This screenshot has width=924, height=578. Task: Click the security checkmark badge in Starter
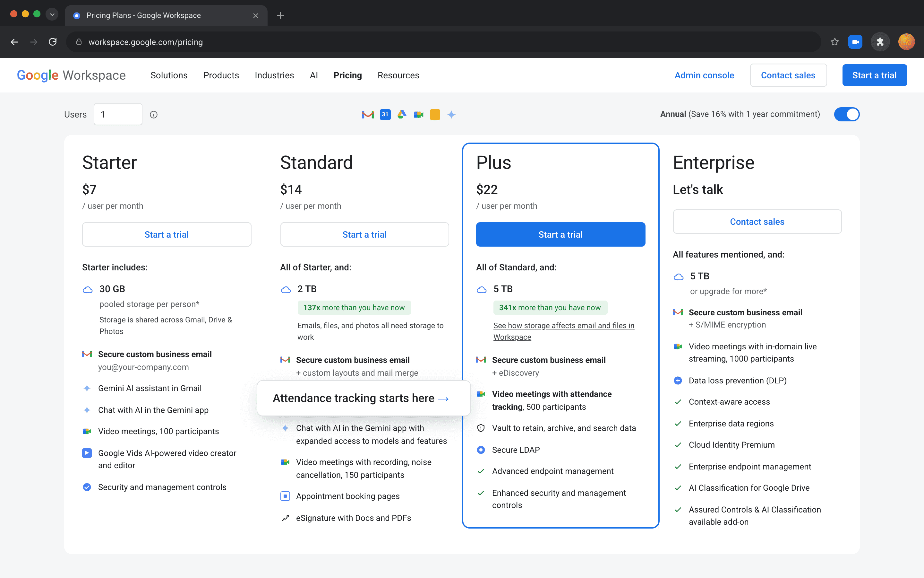point(87,487)
